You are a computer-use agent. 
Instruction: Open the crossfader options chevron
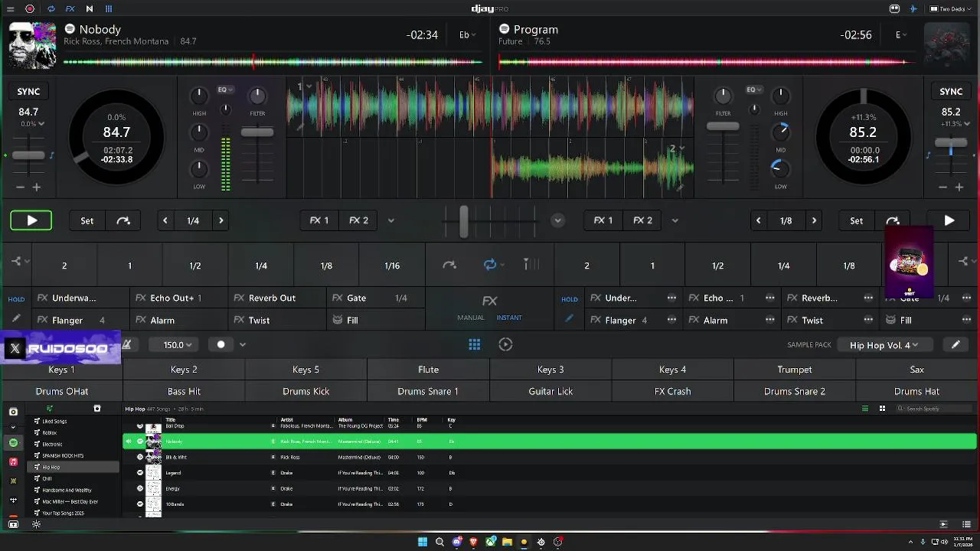[x=557, y=220]
